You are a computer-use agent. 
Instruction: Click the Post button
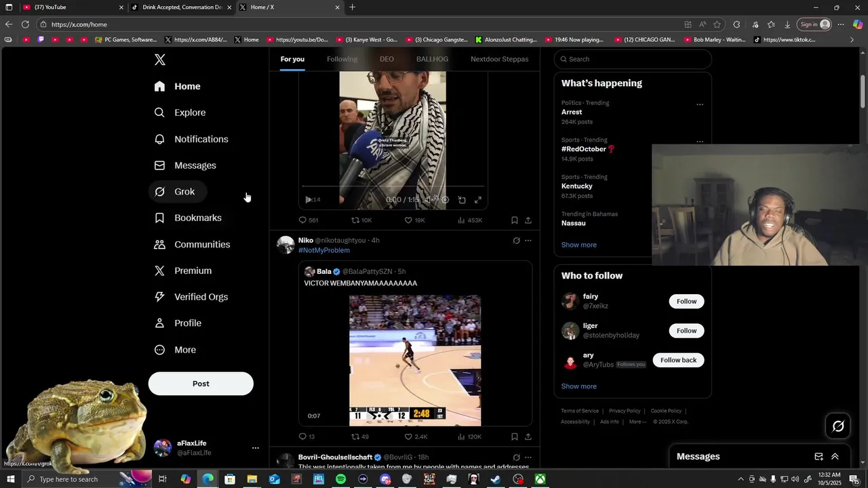click(x=201, y=384)
